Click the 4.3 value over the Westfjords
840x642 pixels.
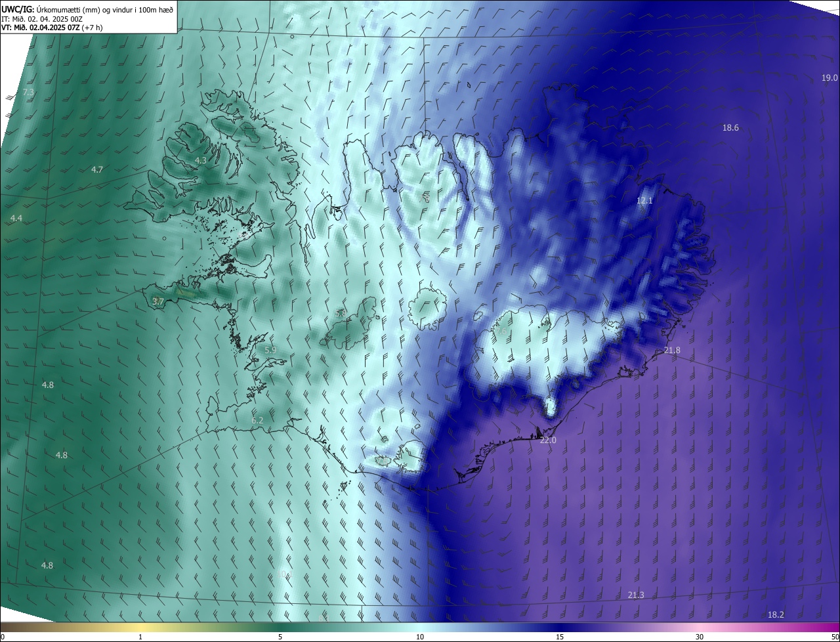(201, 160)
